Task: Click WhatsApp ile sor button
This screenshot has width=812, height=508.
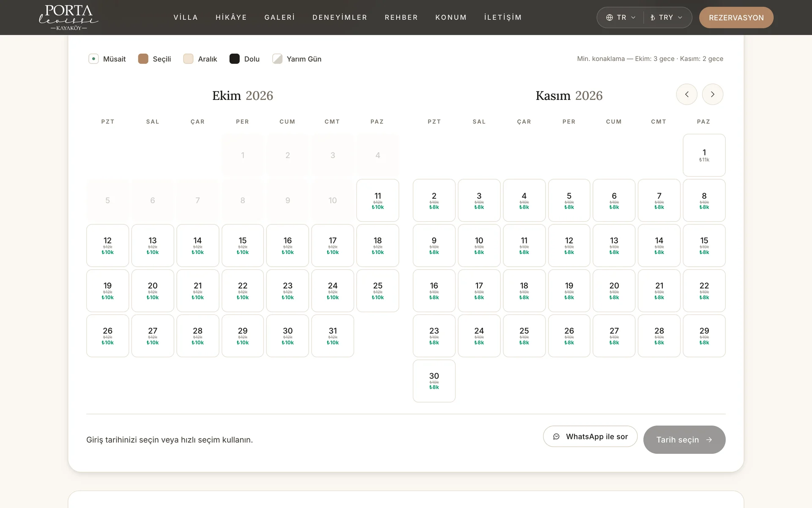Action: coord(590,436)
